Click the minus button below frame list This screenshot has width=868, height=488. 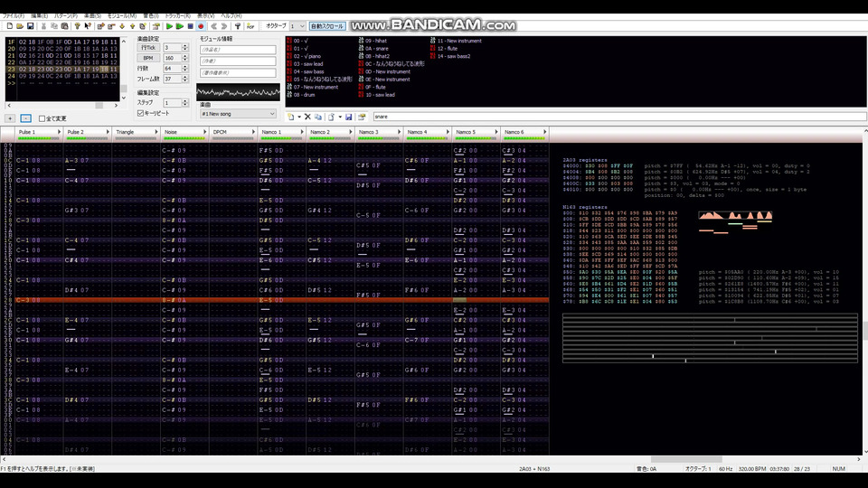(x=25, y=118)
